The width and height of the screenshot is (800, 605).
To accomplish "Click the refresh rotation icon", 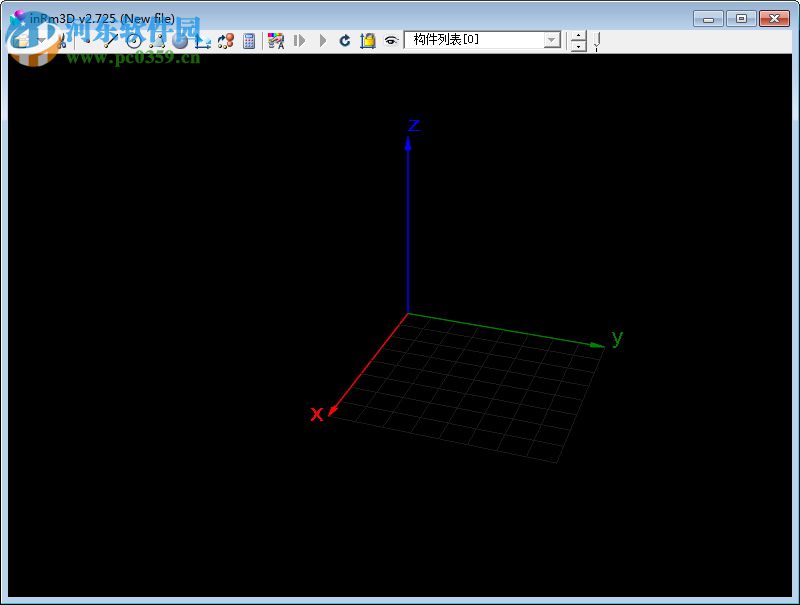I will click(345, 42).
